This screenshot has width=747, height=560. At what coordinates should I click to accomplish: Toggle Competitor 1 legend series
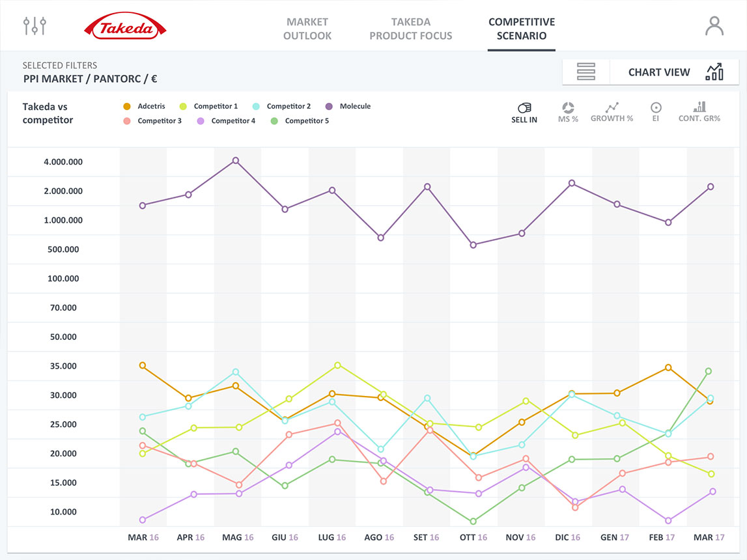coord(208,106)
